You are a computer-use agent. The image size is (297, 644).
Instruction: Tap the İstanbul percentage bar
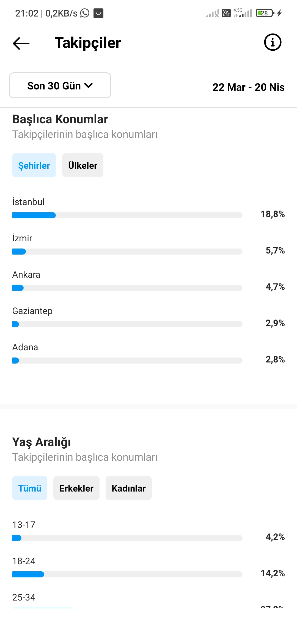tap(127, 215)
